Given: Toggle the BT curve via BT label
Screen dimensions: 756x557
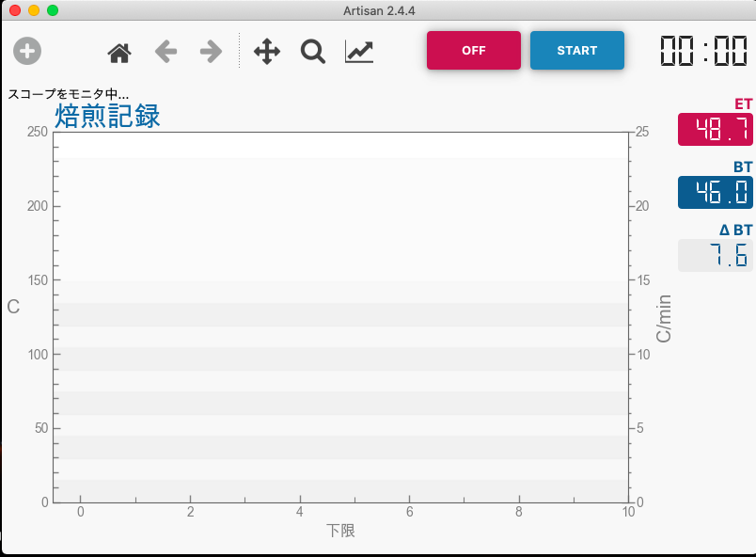Looking at the screenshot, I should coord(743,167).
